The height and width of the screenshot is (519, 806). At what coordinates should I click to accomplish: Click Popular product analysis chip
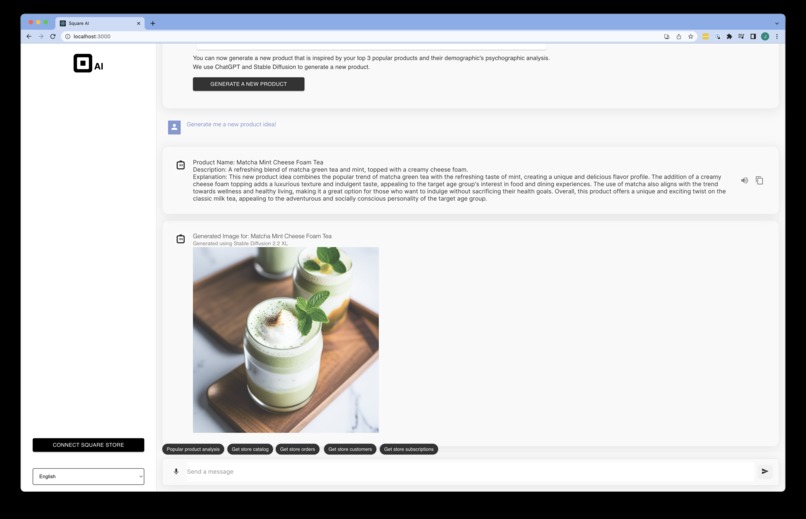(193, 449)
